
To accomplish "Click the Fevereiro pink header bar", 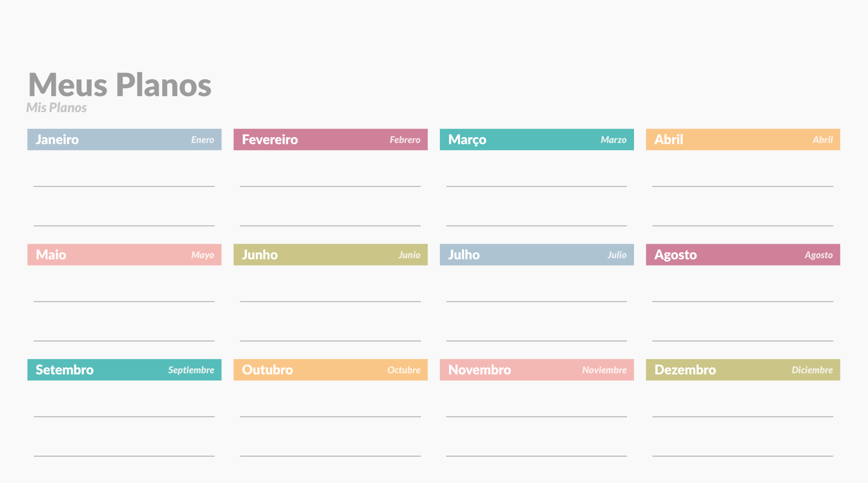I will pyautogui.click(x=330, y=139).
